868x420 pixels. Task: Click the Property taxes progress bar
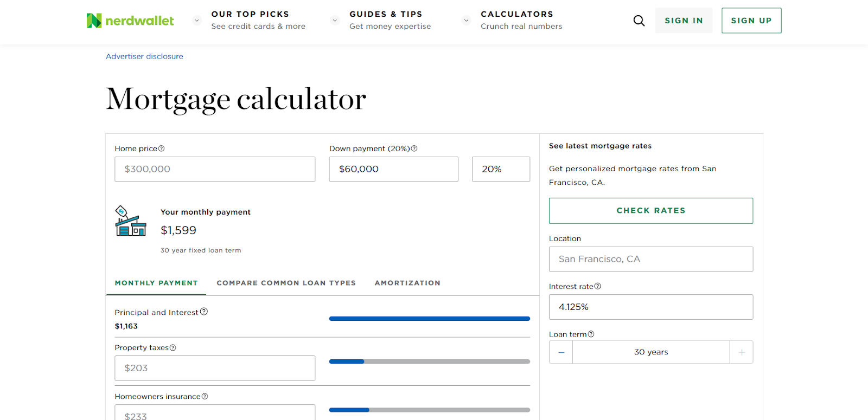tap(430, 361)
